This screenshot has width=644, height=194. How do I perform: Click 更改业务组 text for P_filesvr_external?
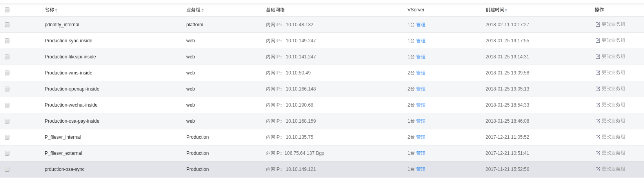[613, 153]
